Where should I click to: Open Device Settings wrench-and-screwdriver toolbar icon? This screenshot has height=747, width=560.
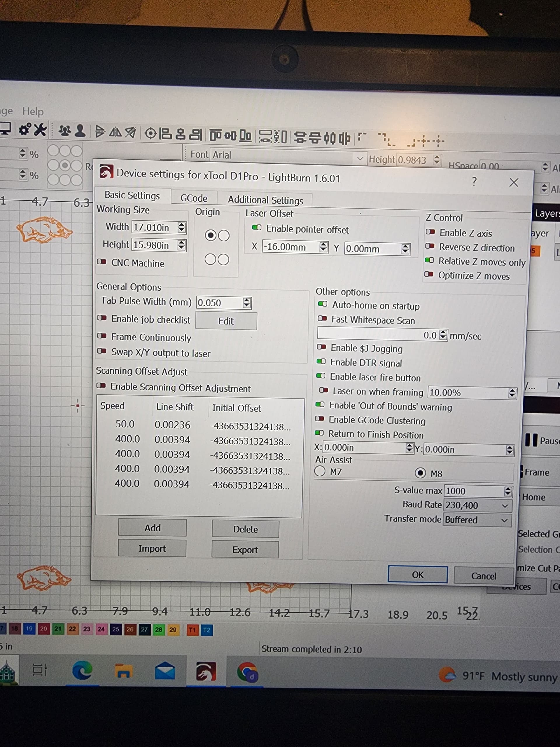(x=40, y=130)
